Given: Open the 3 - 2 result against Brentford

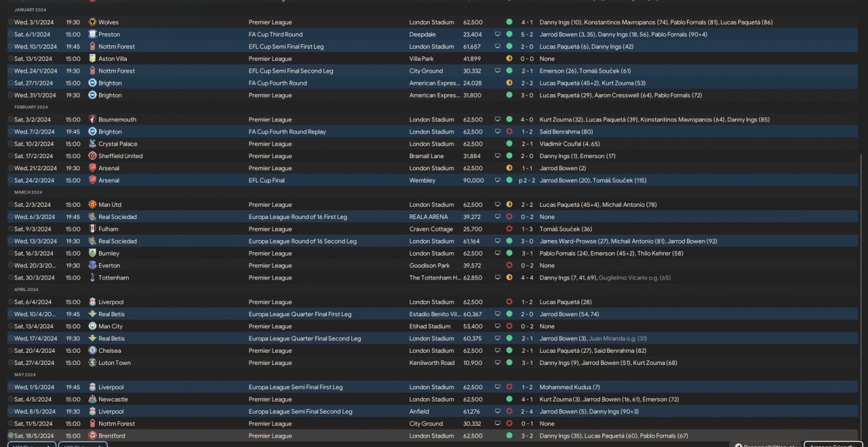Looking at the screenshot, I should click(x=527, y=436).
